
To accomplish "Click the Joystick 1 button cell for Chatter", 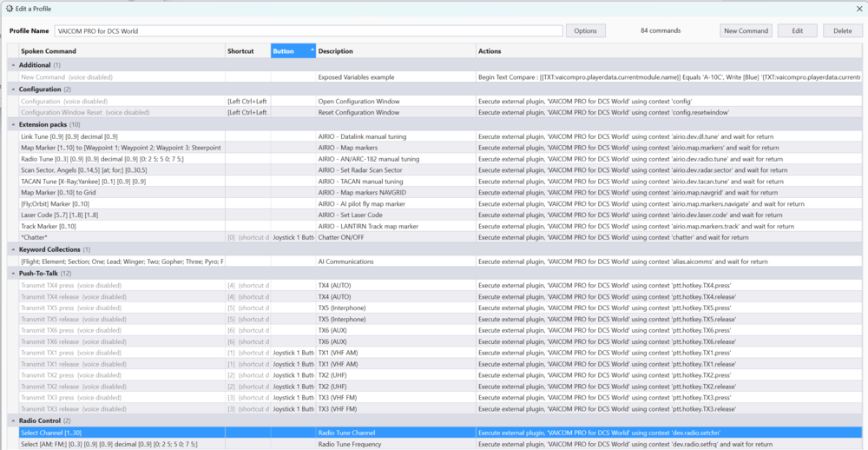I will [x=293, y=237].
